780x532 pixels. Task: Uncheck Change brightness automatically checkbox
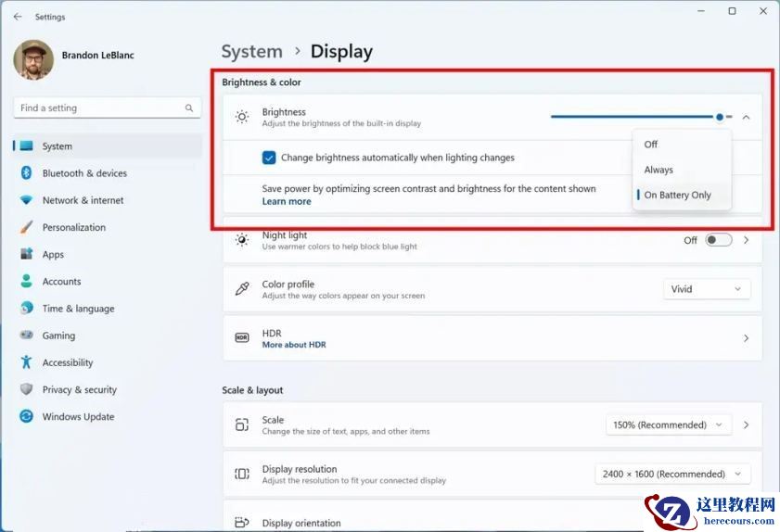[269, 158]
